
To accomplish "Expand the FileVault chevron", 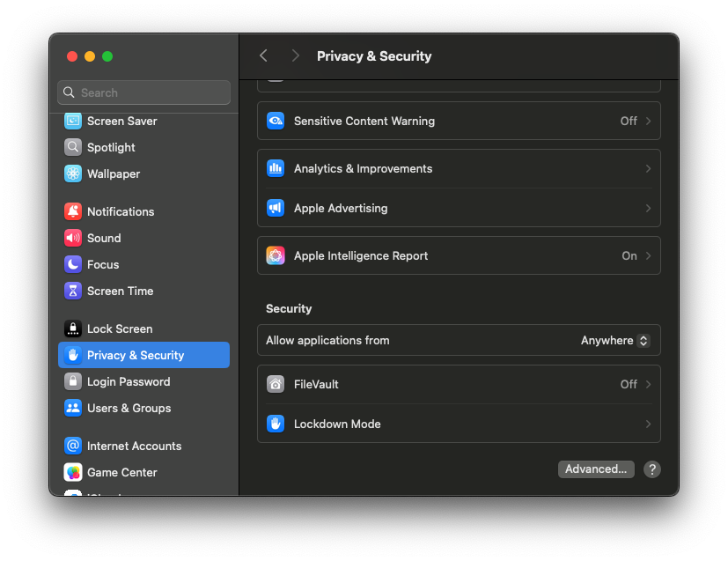I will [x=648, y=385].
